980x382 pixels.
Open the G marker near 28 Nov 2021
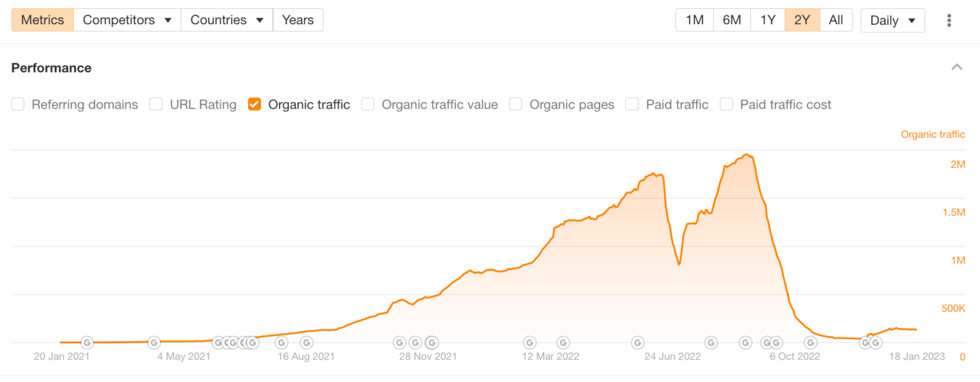point(415,342)
